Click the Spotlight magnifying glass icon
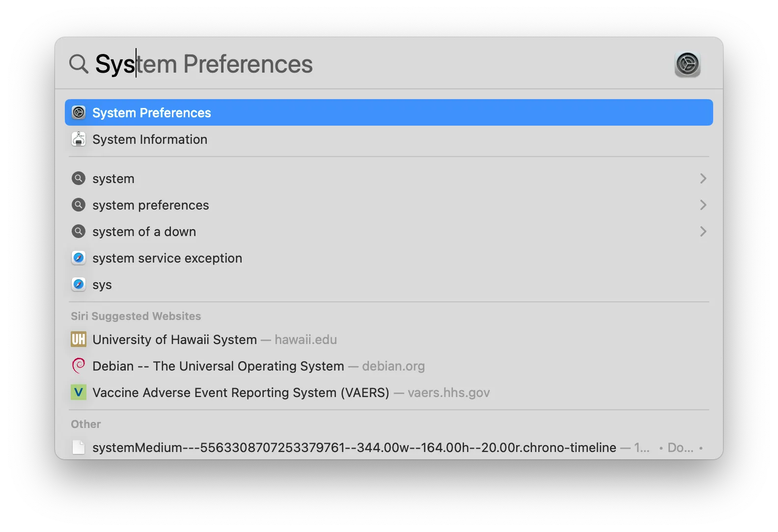778x532 pixels. [79, 64]
